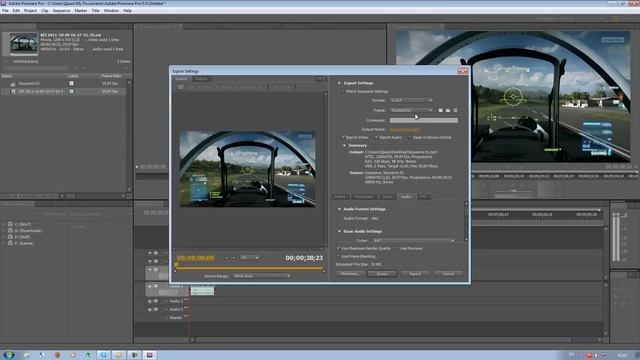The image size is (640, 360).
Task: Open the File menu
Action: [5, 11]
